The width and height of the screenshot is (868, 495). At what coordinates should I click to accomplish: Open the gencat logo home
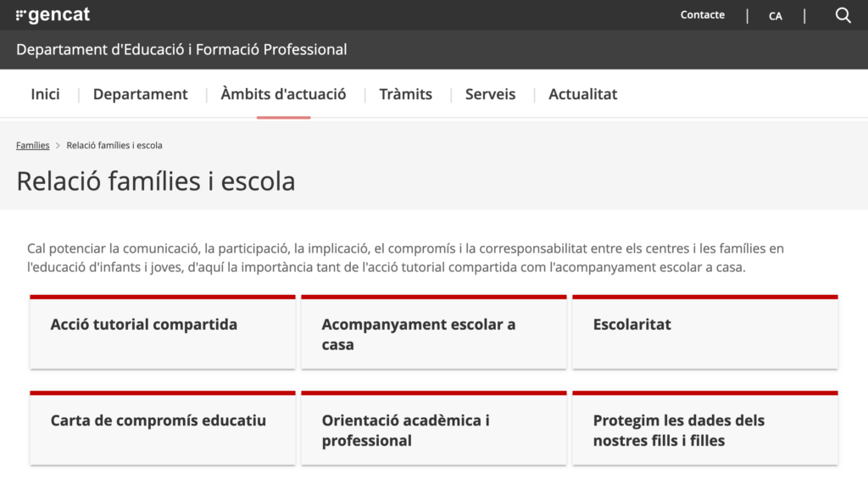click(x=53, y=15)
